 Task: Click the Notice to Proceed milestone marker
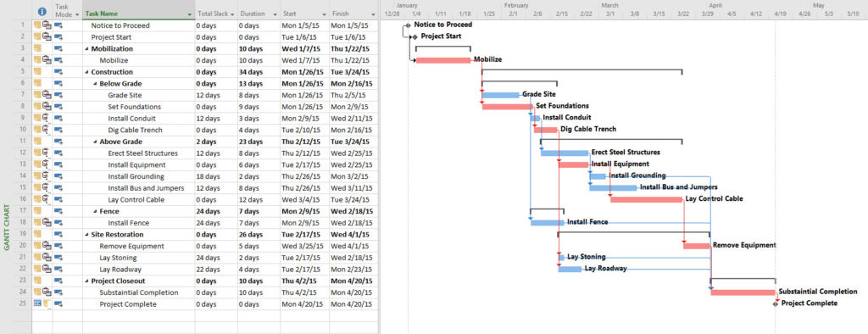point(408,25)
